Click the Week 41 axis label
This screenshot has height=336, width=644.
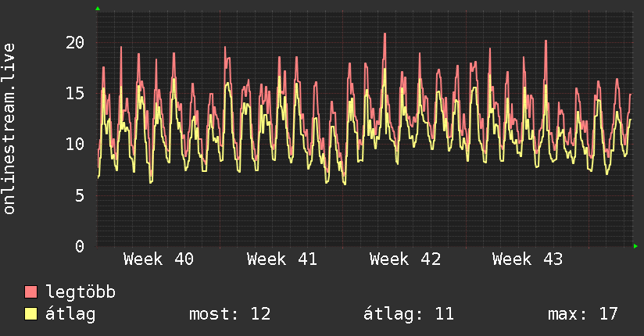click(281, 259)
